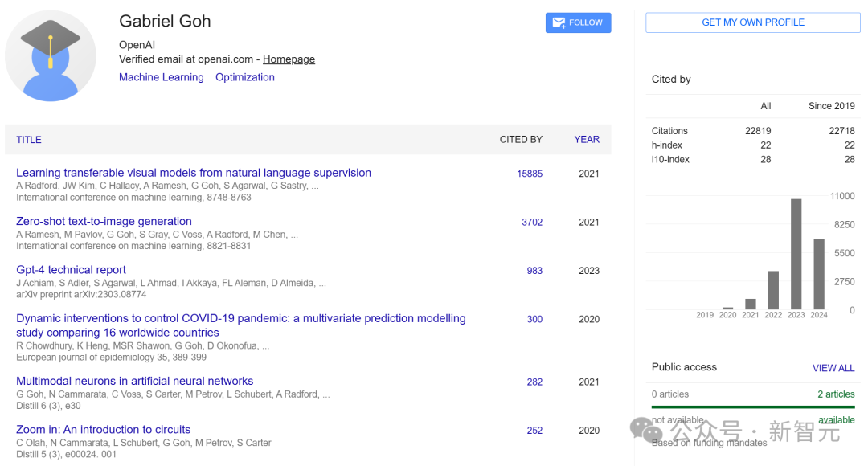View the 983 citations for GPT-4 report
The height and width of the screenshot is (466, 868).
[534, 271]
